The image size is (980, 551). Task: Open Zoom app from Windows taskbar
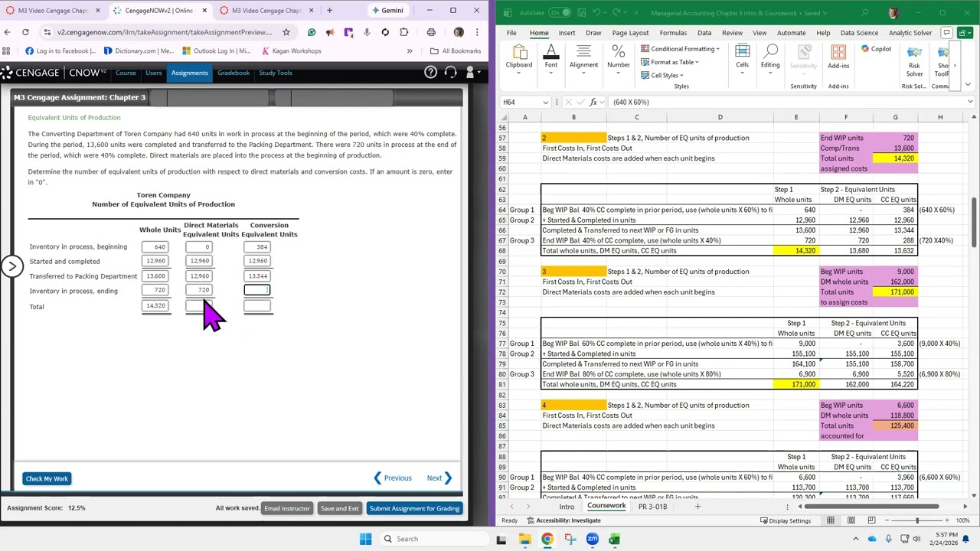tap(593, 540)
